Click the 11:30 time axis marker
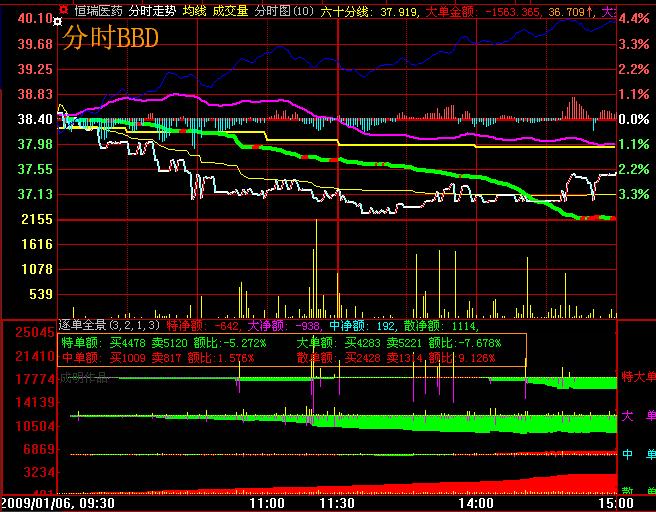Screen dimensions: 656x512 [x=337, y=503]
